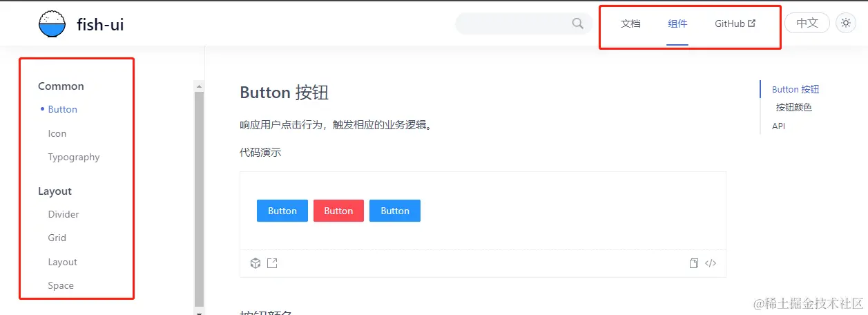Open Layout item under Layout group

63,262
